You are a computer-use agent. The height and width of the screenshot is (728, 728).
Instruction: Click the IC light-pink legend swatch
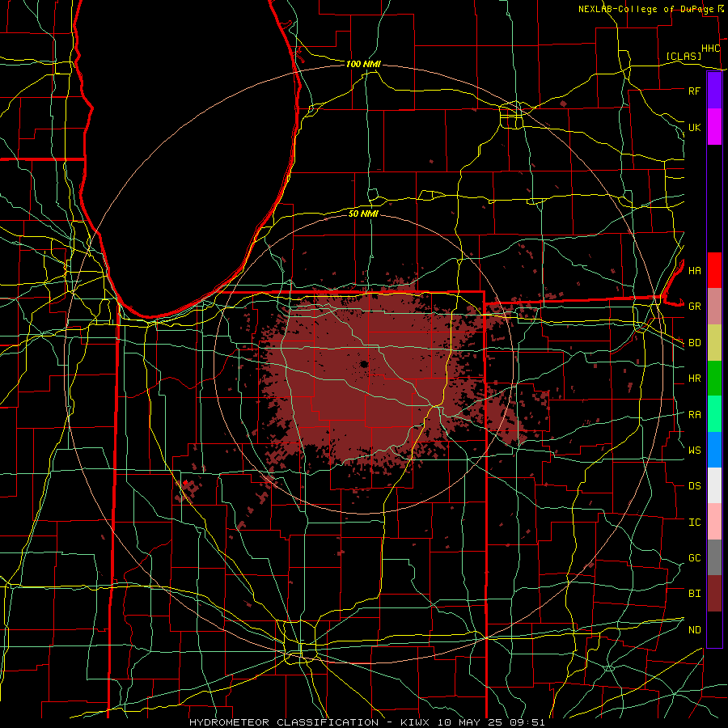tap(714, 522)
